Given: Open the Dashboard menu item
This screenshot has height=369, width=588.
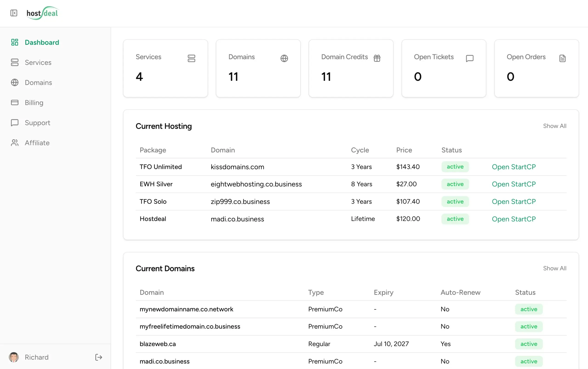Looking at the screenshot, I should click(42, 42).
